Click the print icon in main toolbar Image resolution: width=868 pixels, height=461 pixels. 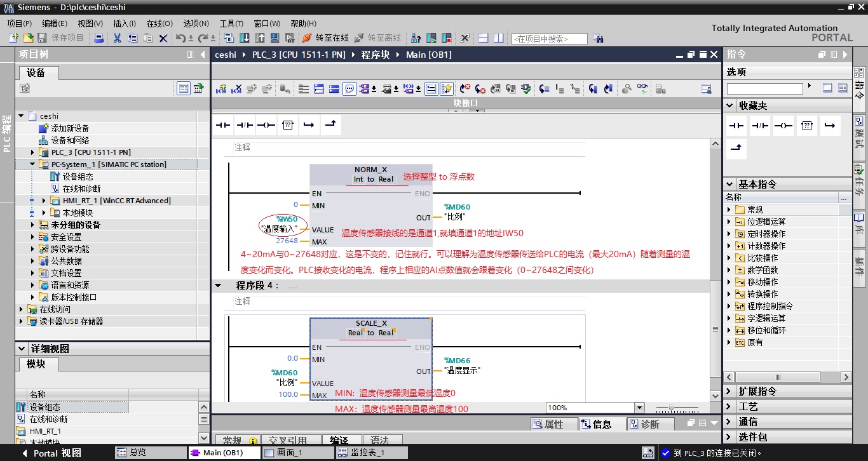pyautogui.click(x=99, y=38)
